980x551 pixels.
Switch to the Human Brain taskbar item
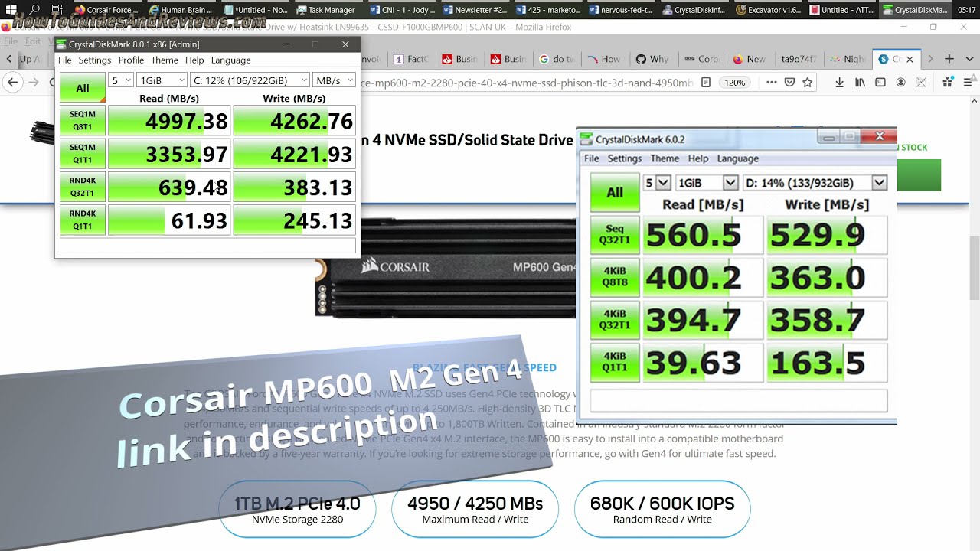point(181,10)
